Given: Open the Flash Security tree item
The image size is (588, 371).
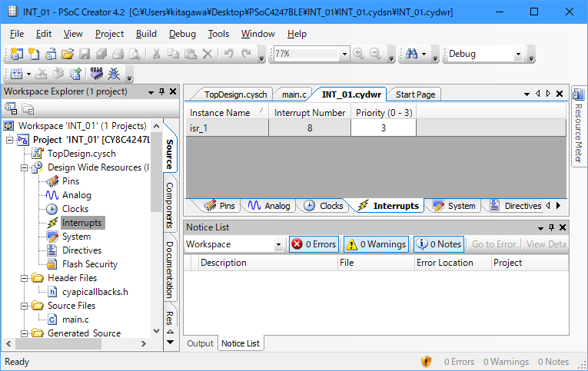Looking at the screenshot, I should click(89, 264).
